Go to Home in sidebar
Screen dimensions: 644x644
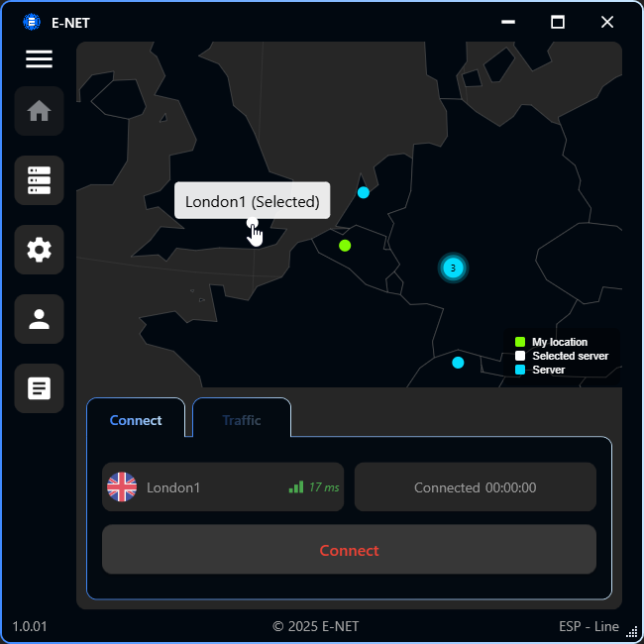click(39, 111)
